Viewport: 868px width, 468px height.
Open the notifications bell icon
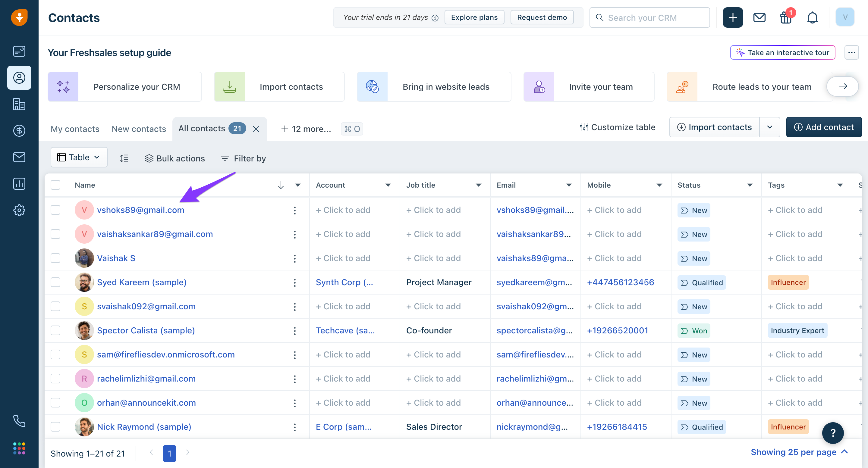tap(812, 17)
